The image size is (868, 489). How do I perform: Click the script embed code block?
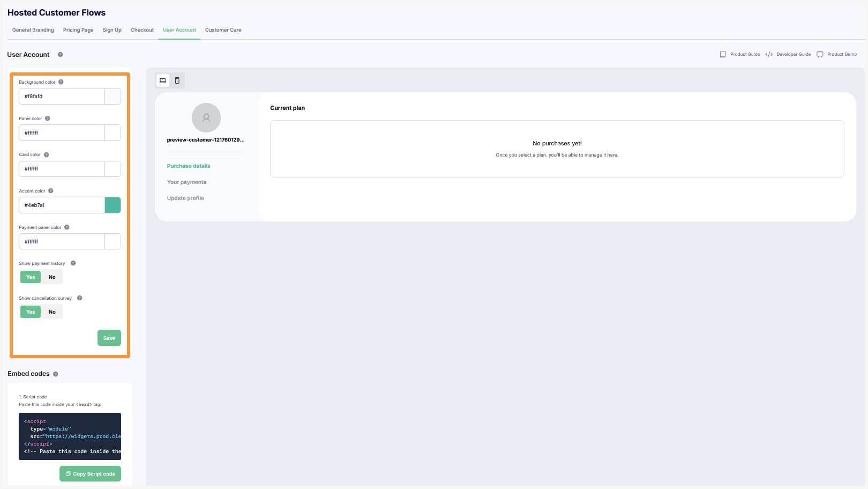pos(70,436)
